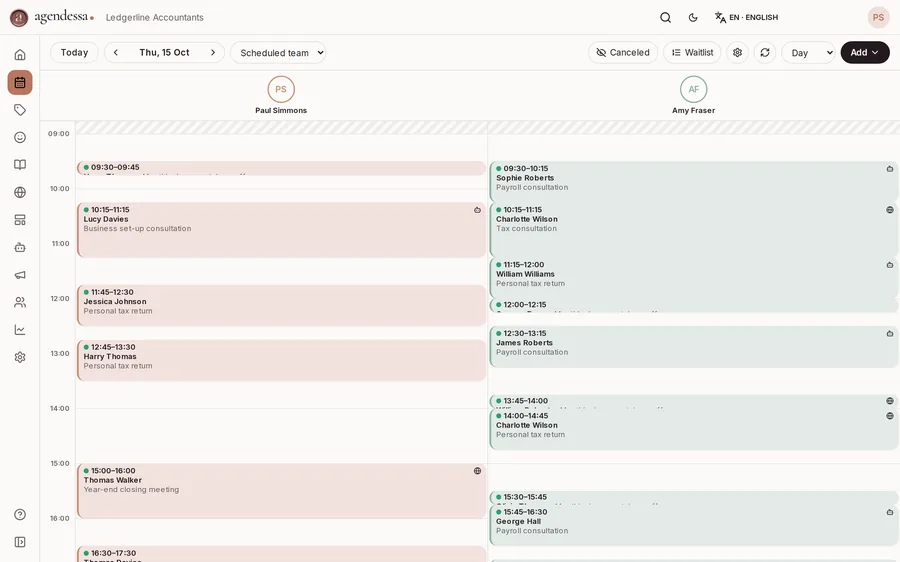The width and height of the screenshot is (900, 562).
Task: Toggle dark mode moon icon
Action: point(693,17)
